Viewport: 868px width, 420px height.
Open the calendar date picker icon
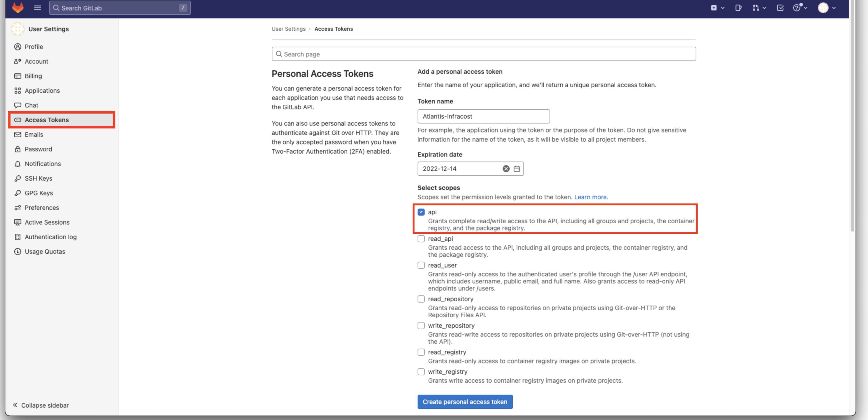tap(517, 169)
